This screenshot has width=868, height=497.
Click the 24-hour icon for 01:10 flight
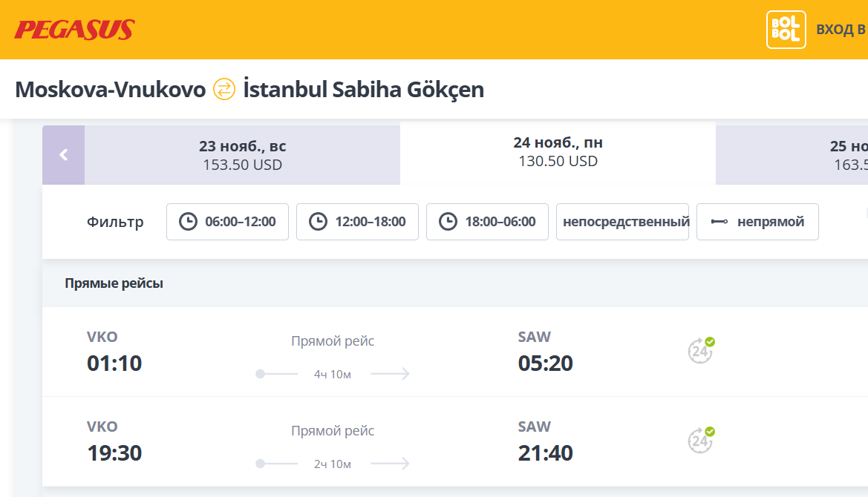[x=701, y=351]
